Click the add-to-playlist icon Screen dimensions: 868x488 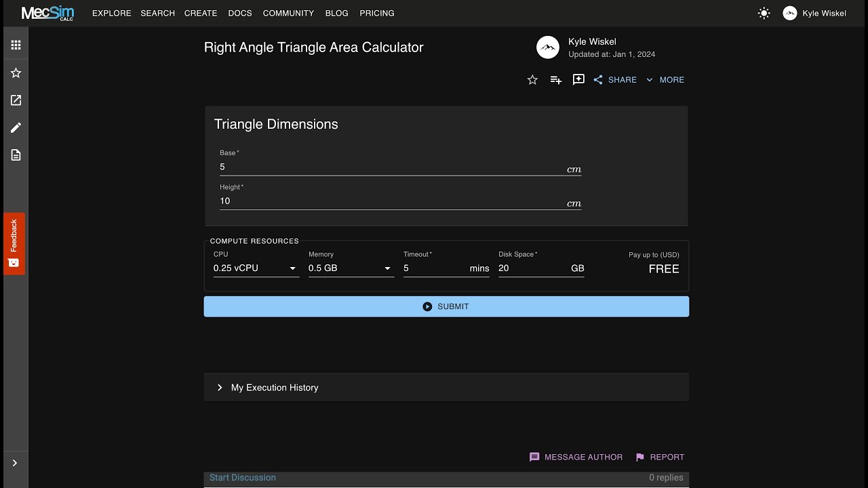[x=555, y=80]
